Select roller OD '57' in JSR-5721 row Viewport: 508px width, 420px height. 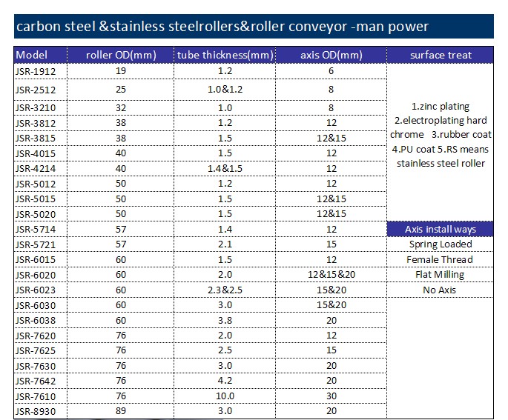121,244
